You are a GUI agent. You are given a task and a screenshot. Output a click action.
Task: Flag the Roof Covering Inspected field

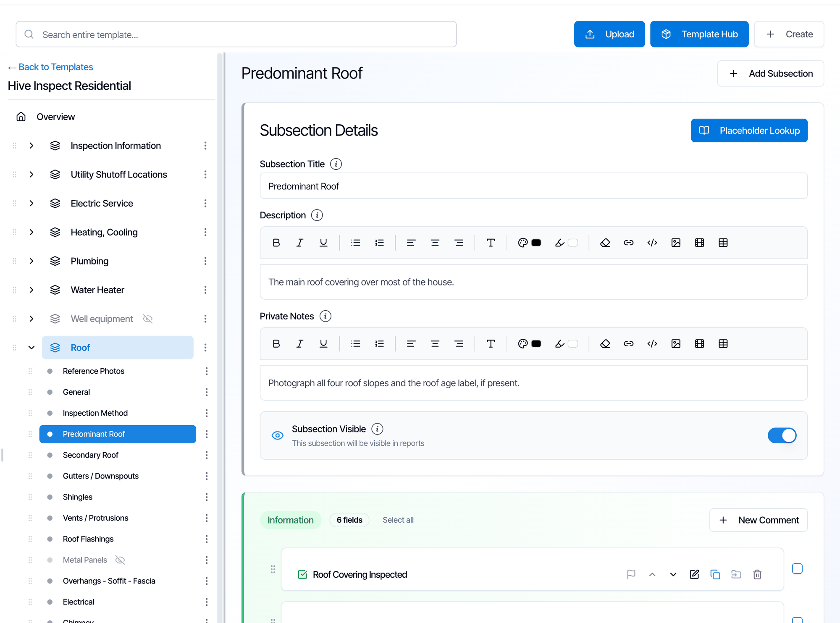click(x=631, y=574)
